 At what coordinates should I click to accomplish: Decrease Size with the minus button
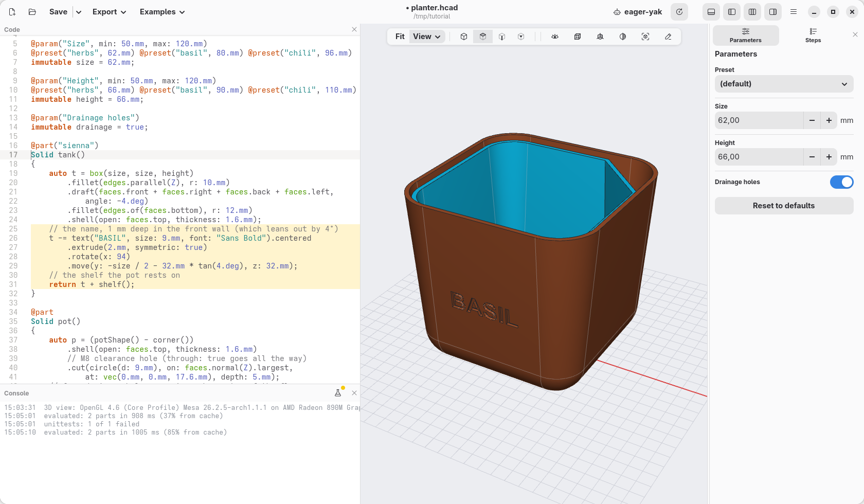812,120
